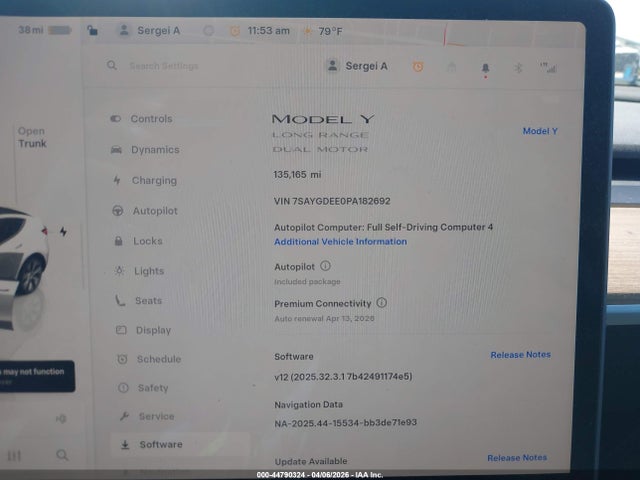
Task: Tap the search magnifier icon in settings
Action: [x=112, y=65]
